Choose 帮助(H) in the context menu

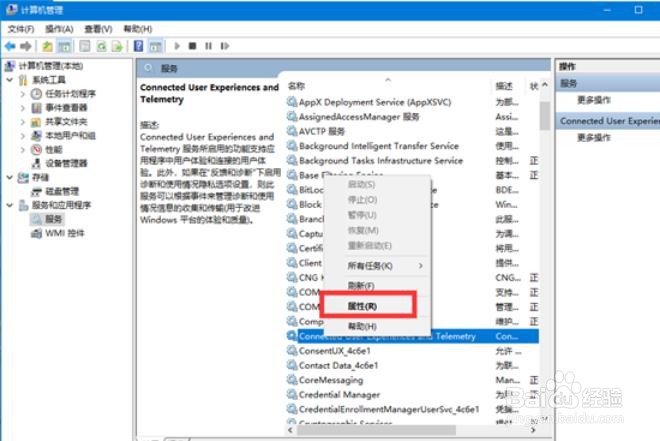coord(362,326)
